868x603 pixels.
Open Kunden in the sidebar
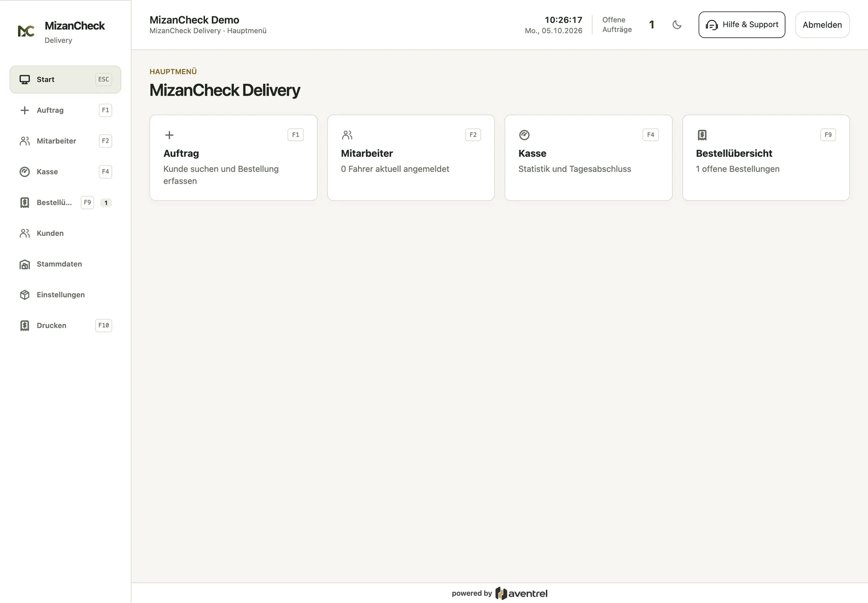65,233
